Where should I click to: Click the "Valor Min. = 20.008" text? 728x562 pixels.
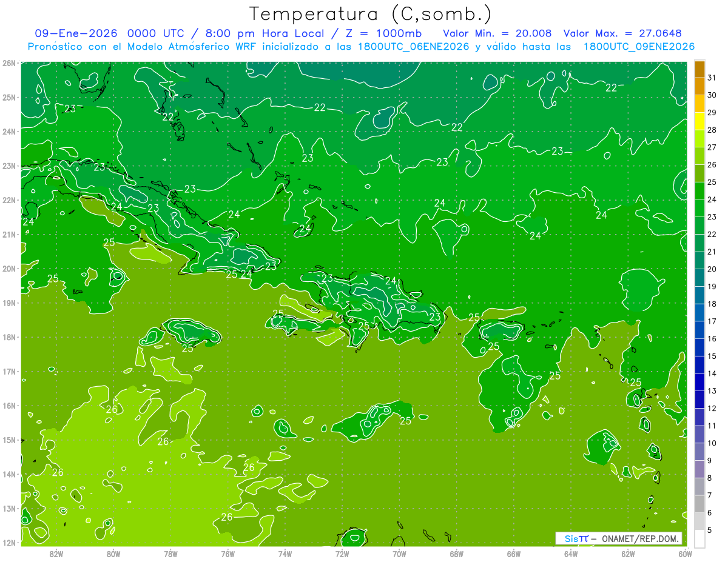(497, 33)
